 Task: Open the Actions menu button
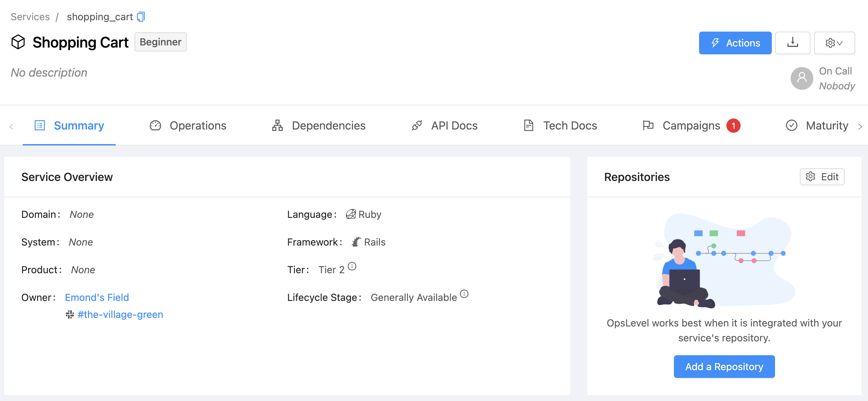click(735, 43)
